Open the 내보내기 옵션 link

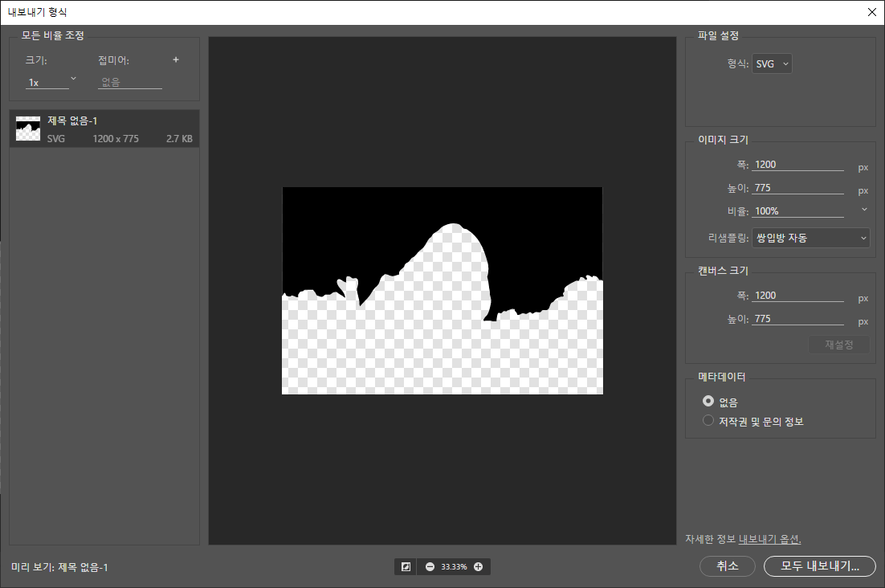pos(769,538)
